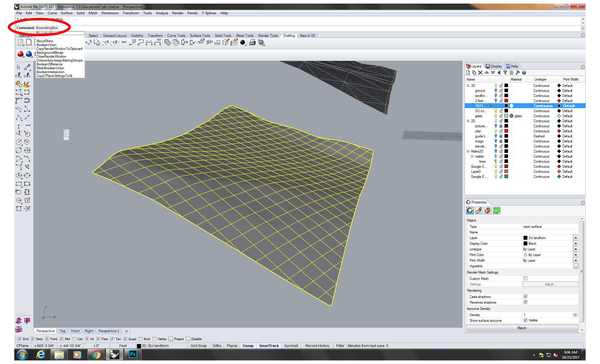Click the Print icon in Drafting toolbar

tap(252, 43)
